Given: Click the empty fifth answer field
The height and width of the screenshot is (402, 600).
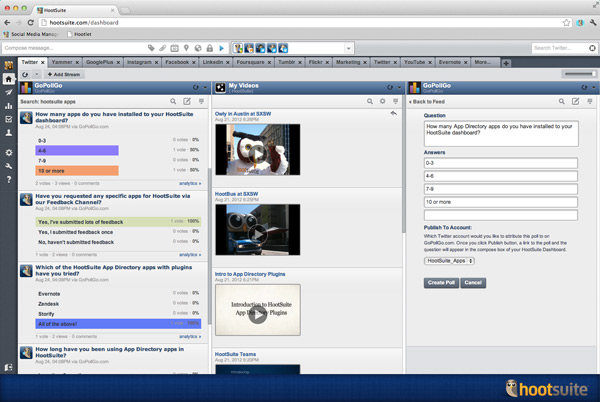Looking at the screenshot, I should coord(501,215).
